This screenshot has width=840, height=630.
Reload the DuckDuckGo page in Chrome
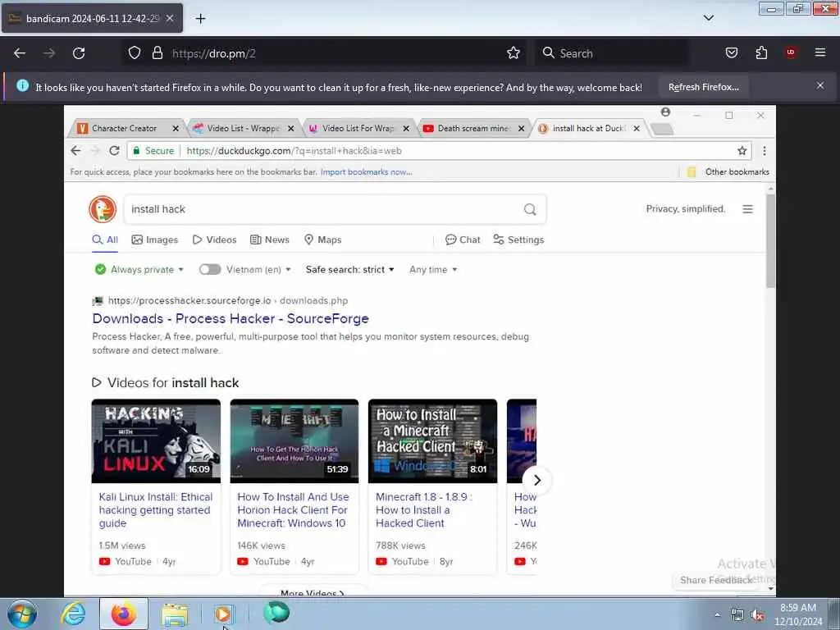coord(114,151)
